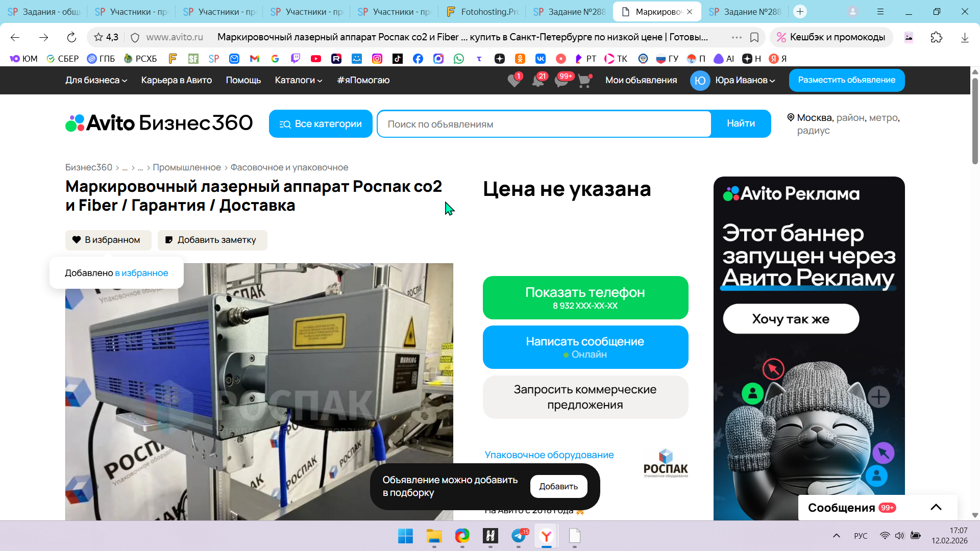Click the page's vertical scrollbar
Image resolution: width=980 pixels, height=551 pixels.
click(x=975, y=121)
